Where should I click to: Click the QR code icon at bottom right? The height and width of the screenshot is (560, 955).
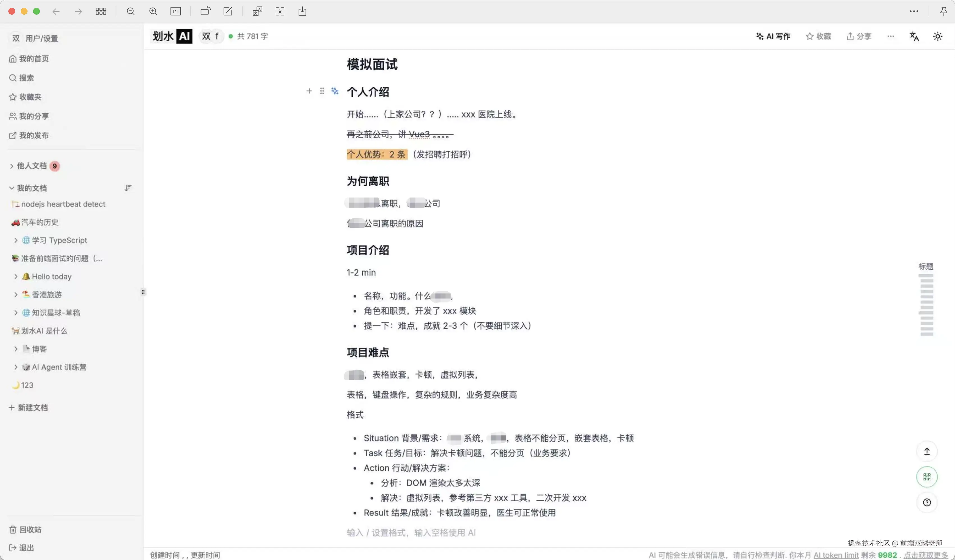[927, 477]
